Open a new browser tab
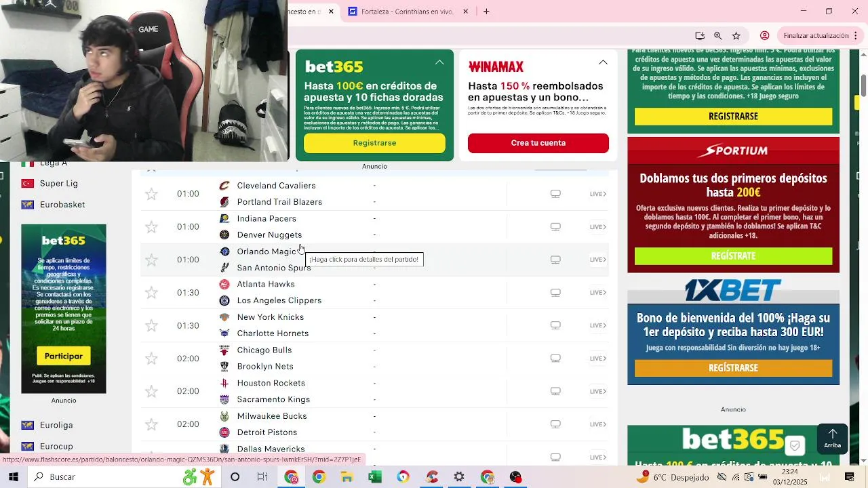The width and height of the screenshot is (868, 488). click(x=486, y=12)
